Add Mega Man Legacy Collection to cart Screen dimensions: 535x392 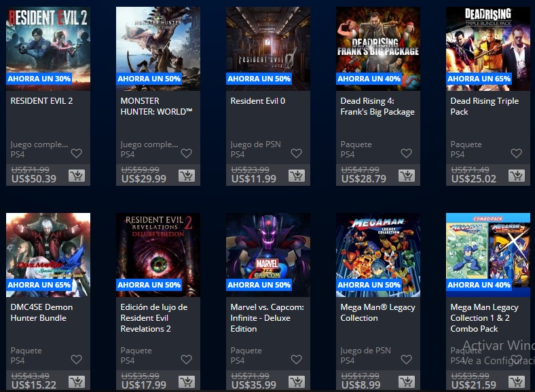coord(407,382)
